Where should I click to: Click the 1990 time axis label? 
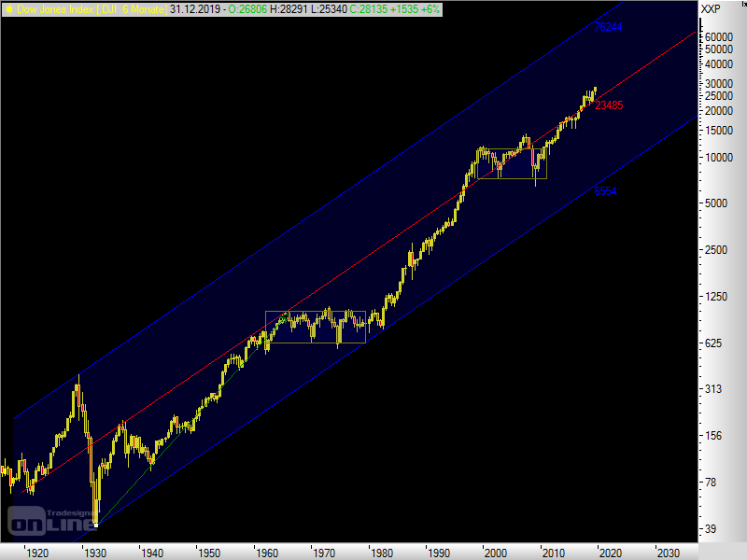tap(438, 553)
